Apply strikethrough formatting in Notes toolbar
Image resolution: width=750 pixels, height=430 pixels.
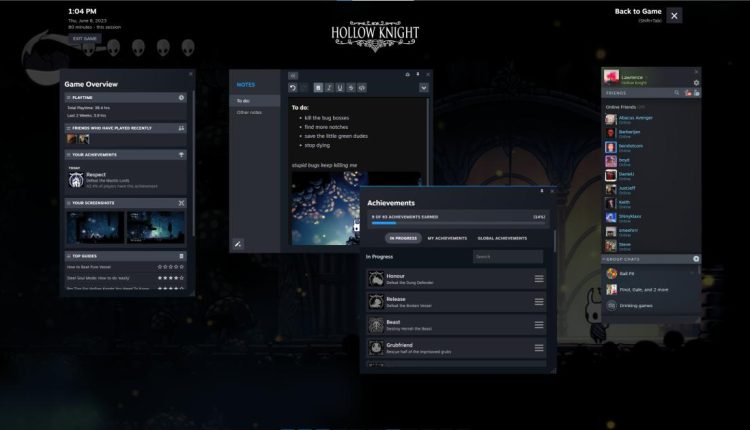coord(351,88)
